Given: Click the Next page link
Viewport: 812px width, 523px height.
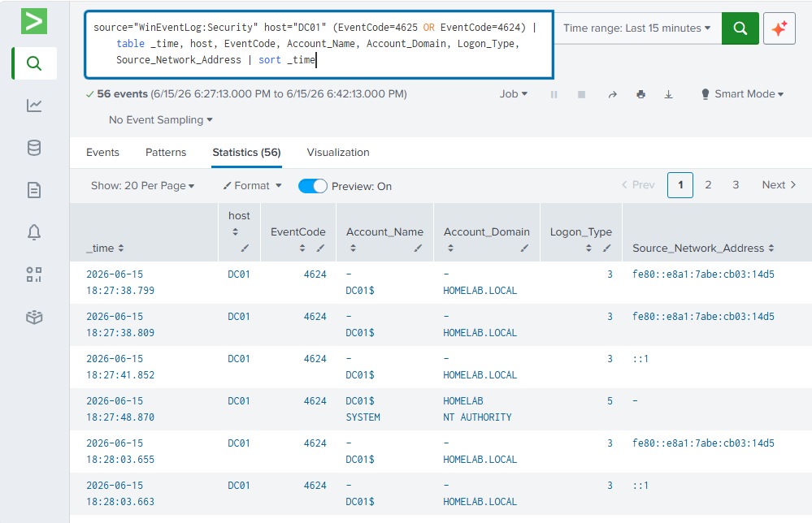Looking at the screenshot, I should pyautogui.click(x=779, y=185).
